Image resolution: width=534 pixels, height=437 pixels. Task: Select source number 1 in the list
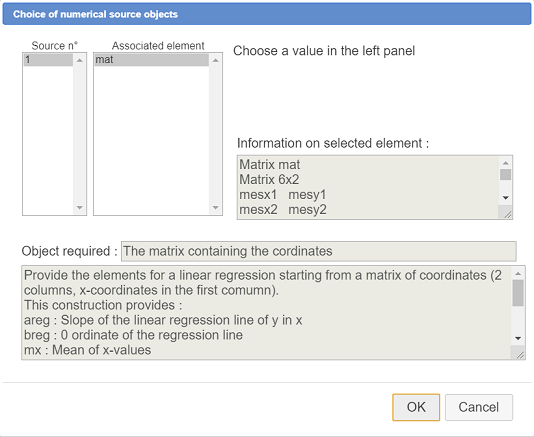click(x=48, y=60)
